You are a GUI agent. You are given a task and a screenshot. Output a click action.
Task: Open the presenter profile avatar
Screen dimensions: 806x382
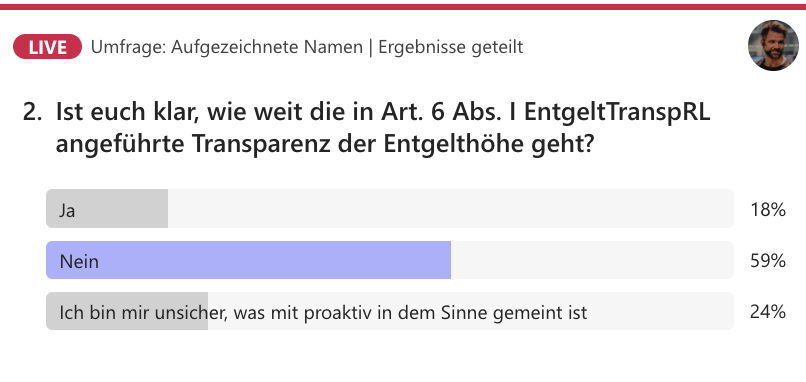click(773, 46)
